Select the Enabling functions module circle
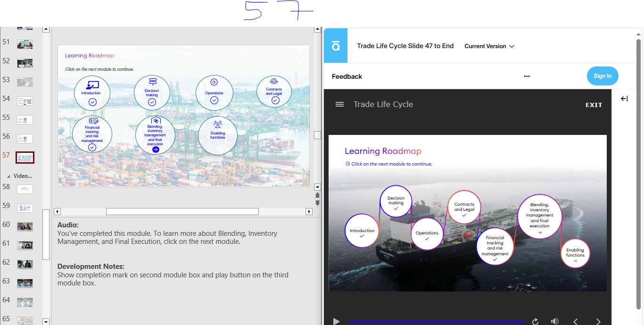 pos(575,254)
